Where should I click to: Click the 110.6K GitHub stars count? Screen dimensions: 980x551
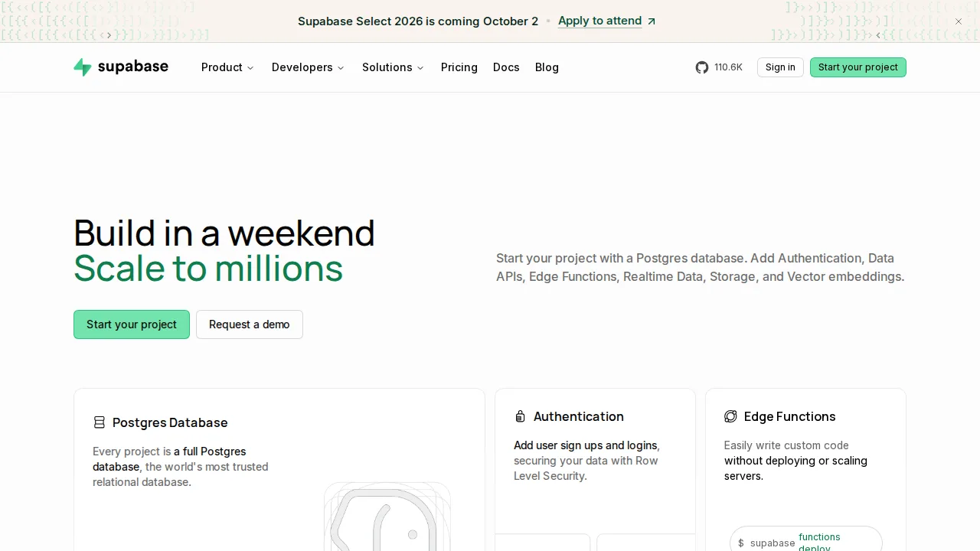tap(728, 67)
